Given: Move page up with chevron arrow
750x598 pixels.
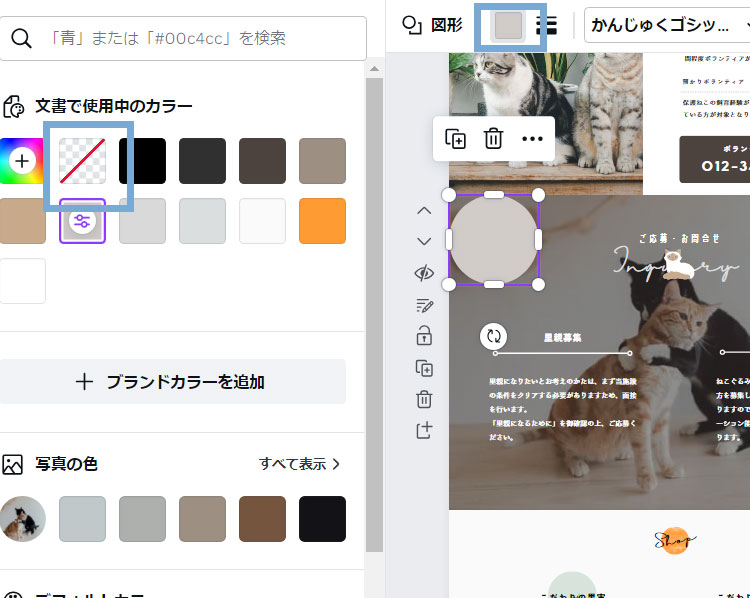Looking at the screenshot, I should click(424, 210).
